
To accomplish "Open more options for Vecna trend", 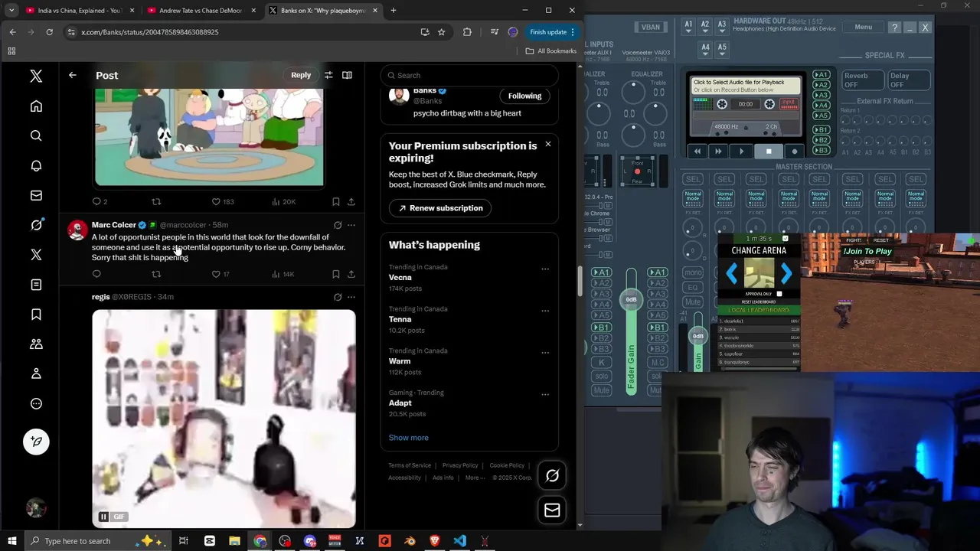I will [545, 269].
